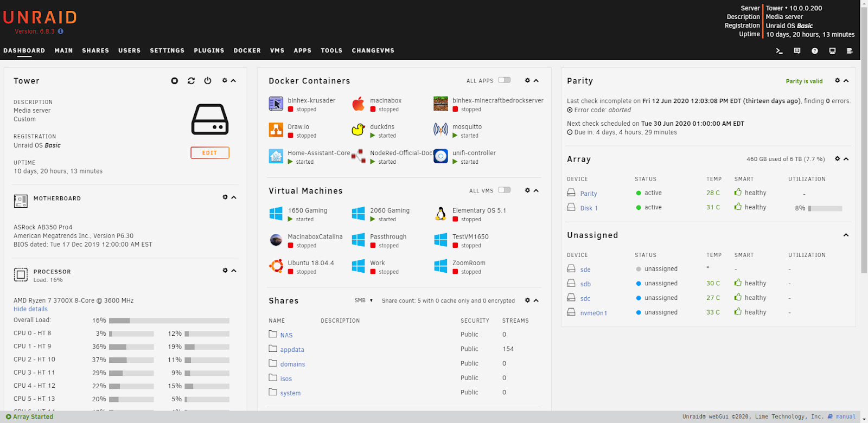Collapse the Processor section
This screenshot has height=423, width=868.
(234, 271)
